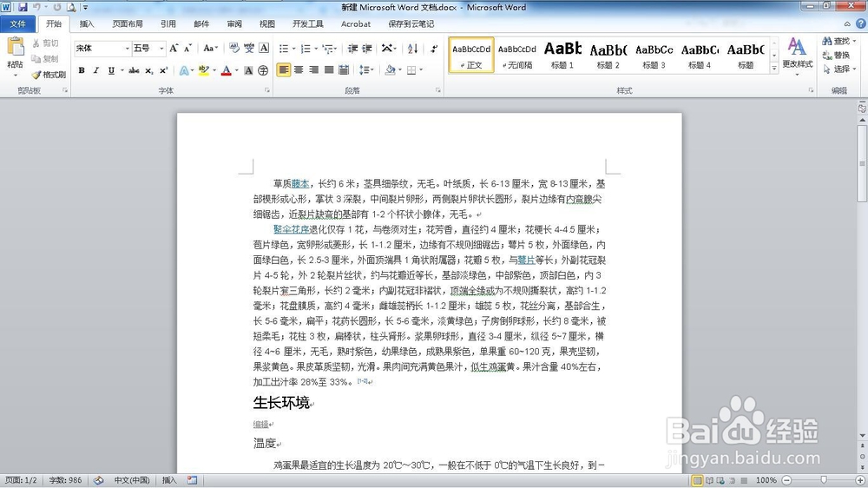Click the Distributed alignment icon
The height and width of the screenshot is (488, 868).
344,69
